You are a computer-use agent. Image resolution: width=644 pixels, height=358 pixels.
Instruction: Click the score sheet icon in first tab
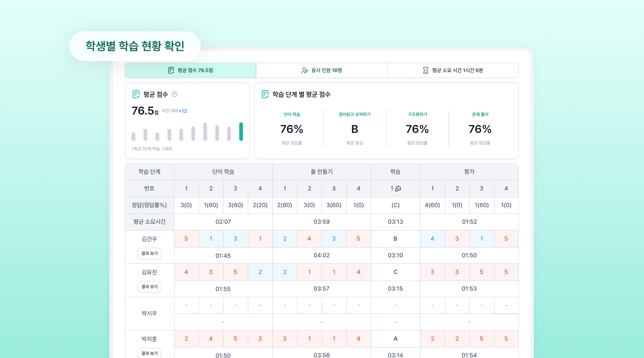coord(171,71)
